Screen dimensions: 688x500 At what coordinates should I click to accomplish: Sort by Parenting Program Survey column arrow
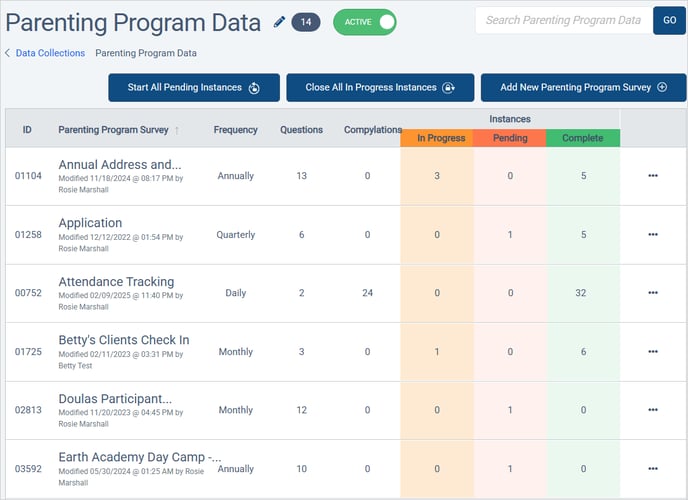178,130
